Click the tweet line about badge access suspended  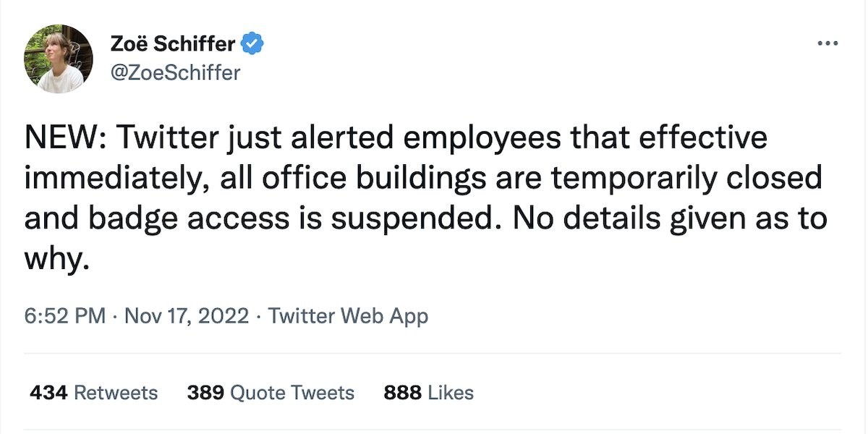coord(425,218)
